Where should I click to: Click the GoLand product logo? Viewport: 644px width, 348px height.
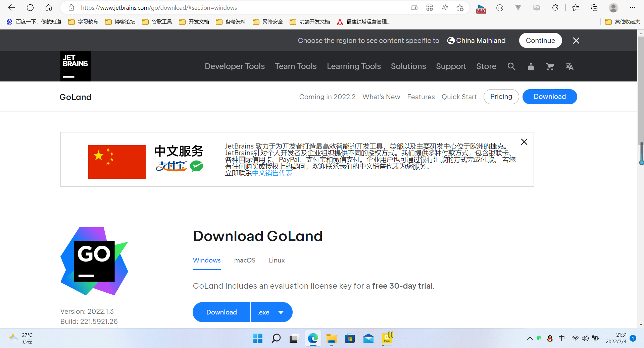(x=94, y=261)
